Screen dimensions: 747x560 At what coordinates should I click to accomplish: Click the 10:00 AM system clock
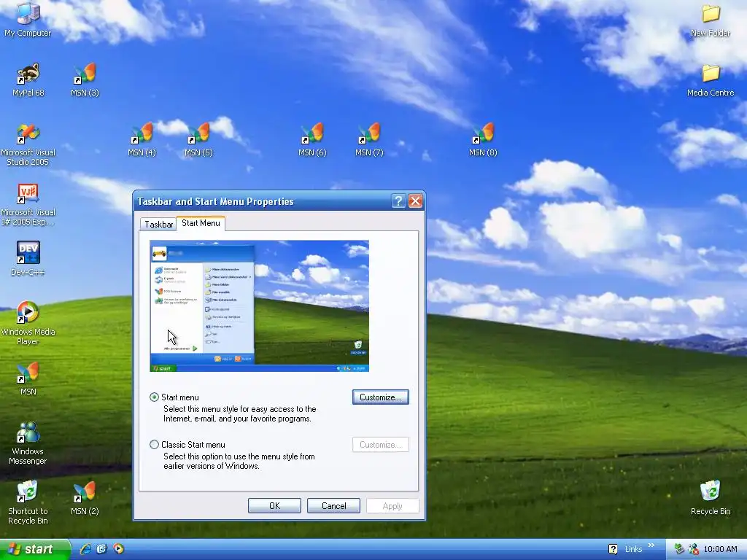pyautogui.click(x=720, y=549)
